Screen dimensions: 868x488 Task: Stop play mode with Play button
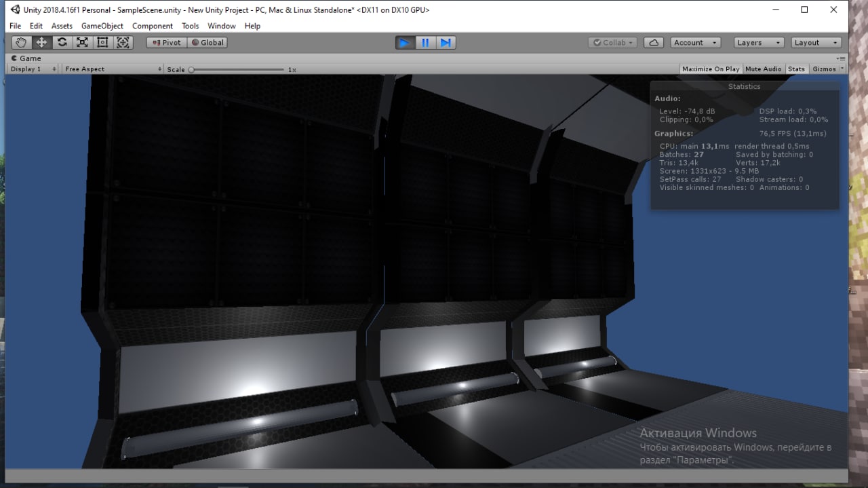405,43
